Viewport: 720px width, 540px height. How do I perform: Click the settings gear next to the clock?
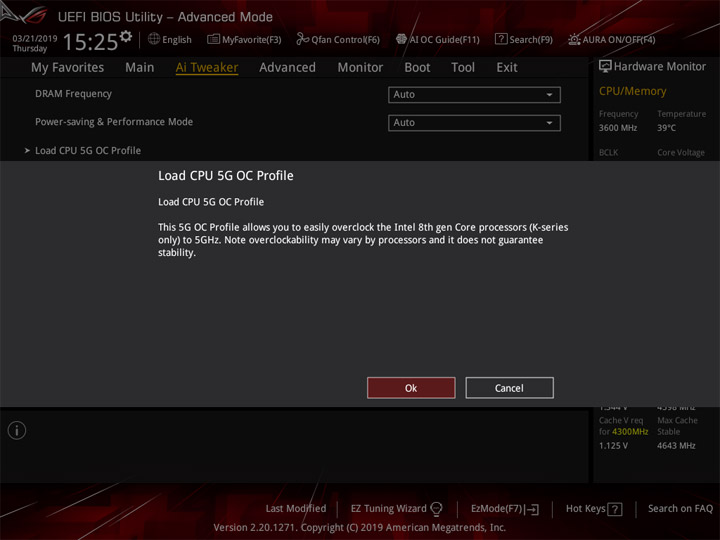point(126,36)
